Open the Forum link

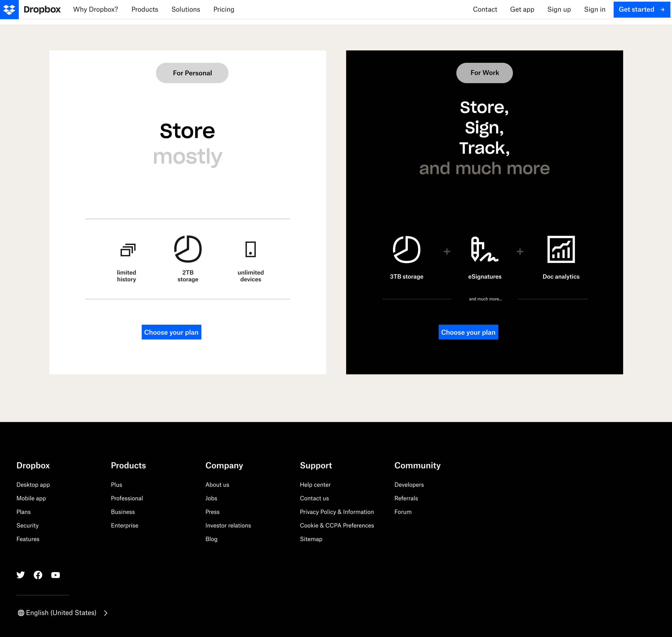(403, 512)
